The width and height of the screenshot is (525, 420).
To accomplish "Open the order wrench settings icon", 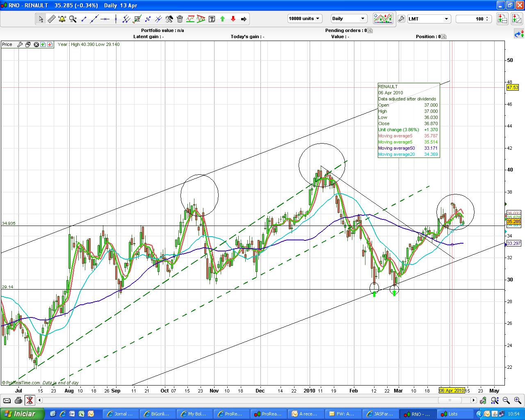I will [x=401, y=18].
